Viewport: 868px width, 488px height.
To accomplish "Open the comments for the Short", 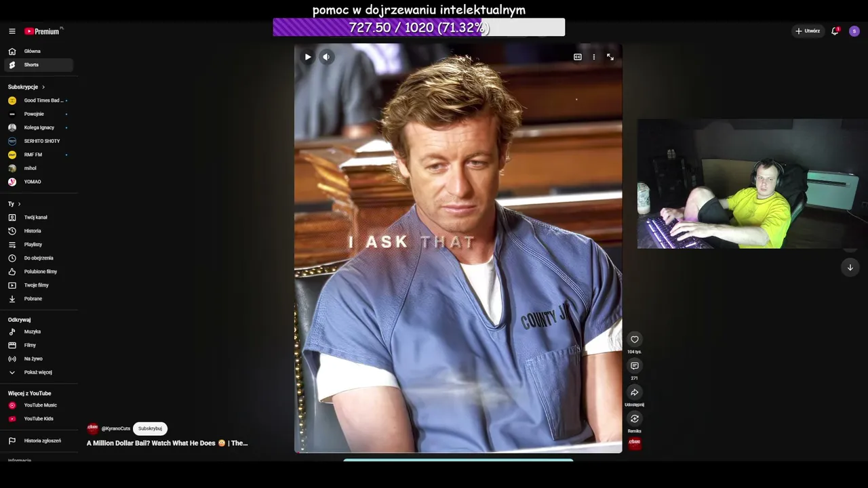I will point(635,366).
